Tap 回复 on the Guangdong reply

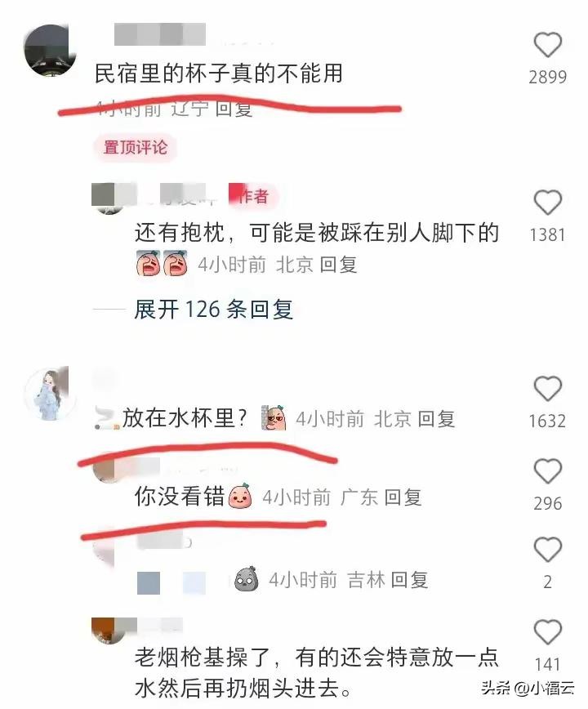(403, 497)
